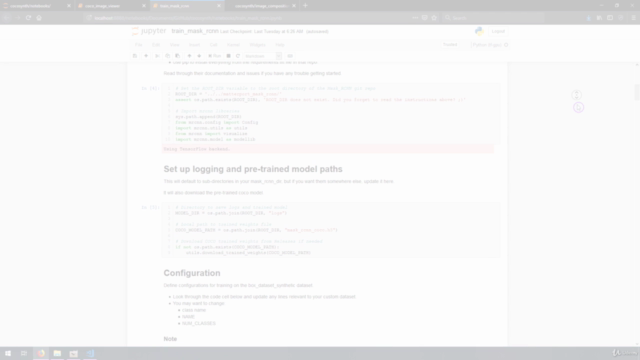The height and width of the screenshot is (360, 640).
Task: Click the Jupyter logo
Action: [x=149, y=31]
